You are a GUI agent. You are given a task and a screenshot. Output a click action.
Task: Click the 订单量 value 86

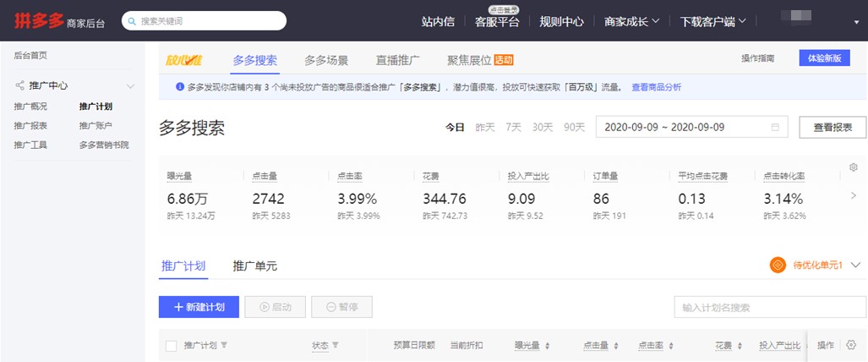point(601,199)
